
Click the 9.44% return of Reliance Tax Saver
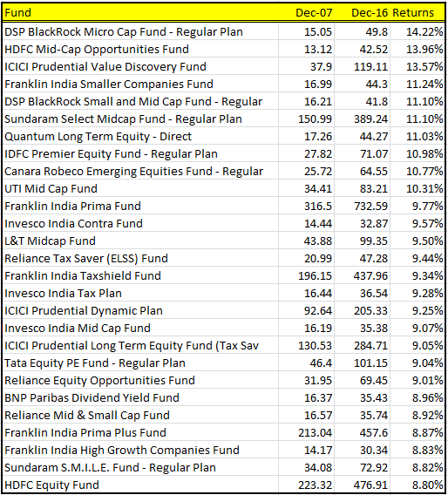click(x=417, y=258)
